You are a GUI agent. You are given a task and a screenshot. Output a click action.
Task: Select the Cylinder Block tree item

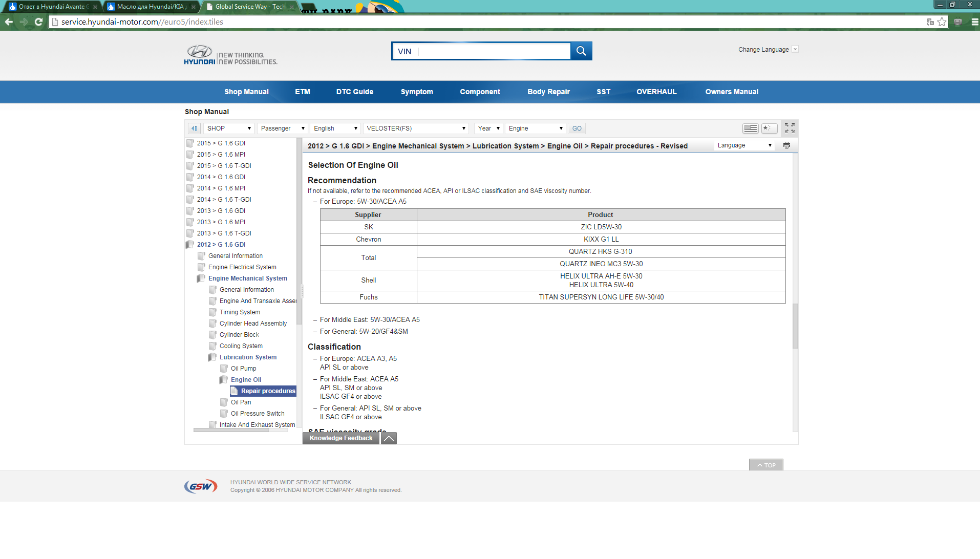click(x=239, y=335)
